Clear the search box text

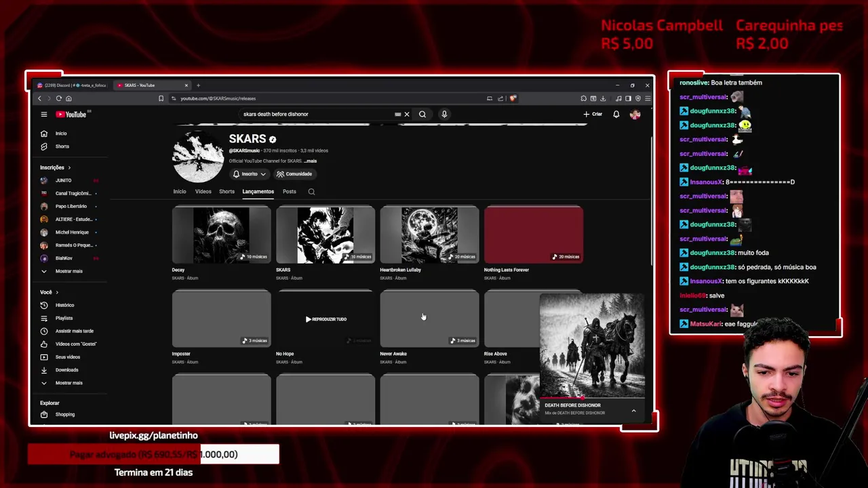point(407,115)
